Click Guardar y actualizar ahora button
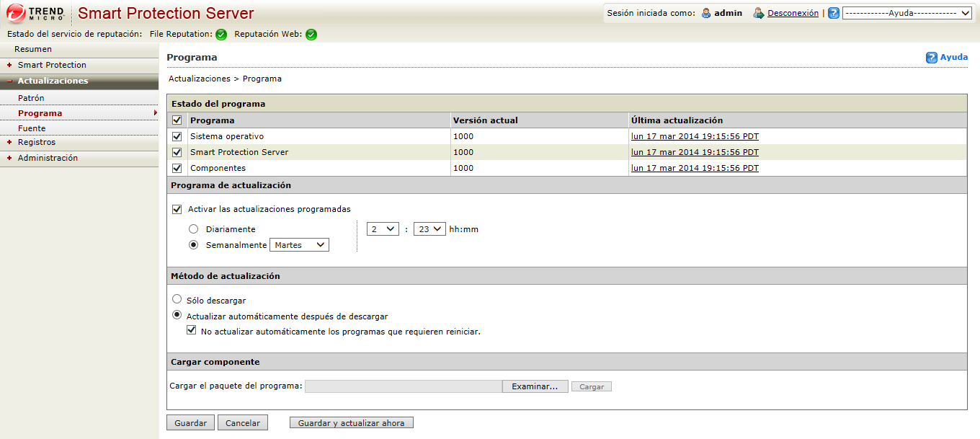The width and height of the screenshot is (980, 439). click(351, 423)
